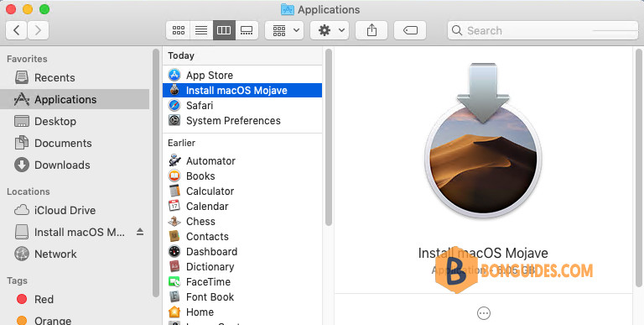Image resolution: width=644 pixels, height=325 pixels.
Task: Select the Install macOS M... volume
Action: click(75, 232)
